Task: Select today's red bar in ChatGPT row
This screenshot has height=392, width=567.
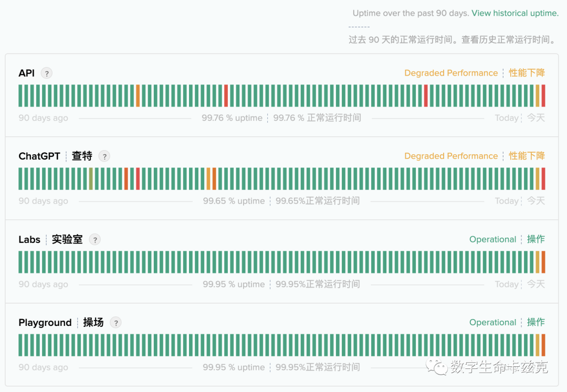Action: [543, 179]
